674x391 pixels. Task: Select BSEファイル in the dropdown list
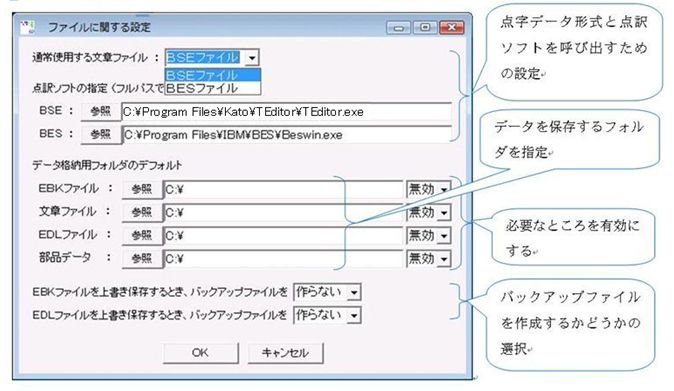(x=213, y=75)
